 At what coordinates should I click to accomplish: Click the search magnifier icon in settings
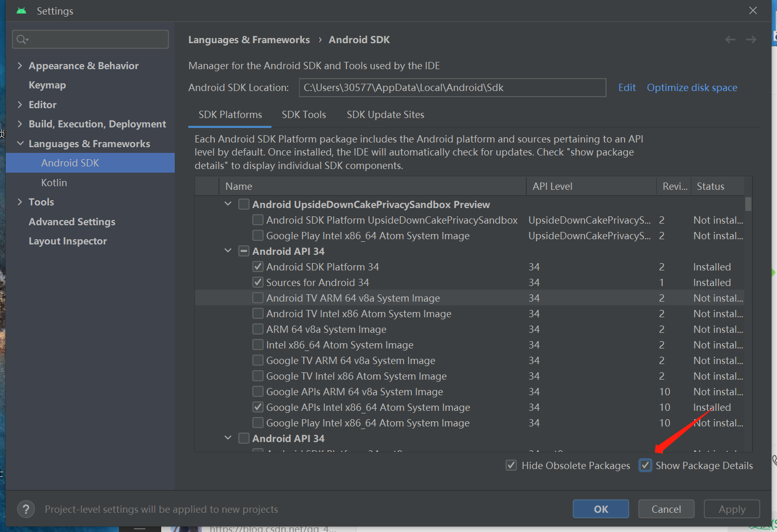point(22,40)
